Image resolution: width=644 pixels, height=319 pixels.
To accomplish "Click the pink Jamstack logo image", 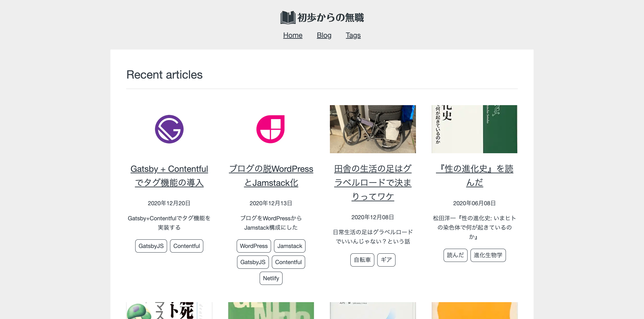I will click(271, 129).
